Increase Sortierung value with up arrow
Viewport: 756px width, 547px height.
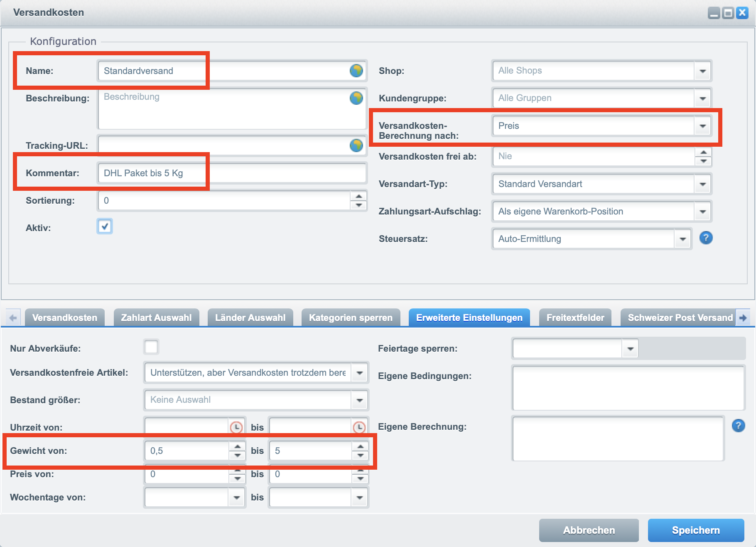(x=358, y=196)
